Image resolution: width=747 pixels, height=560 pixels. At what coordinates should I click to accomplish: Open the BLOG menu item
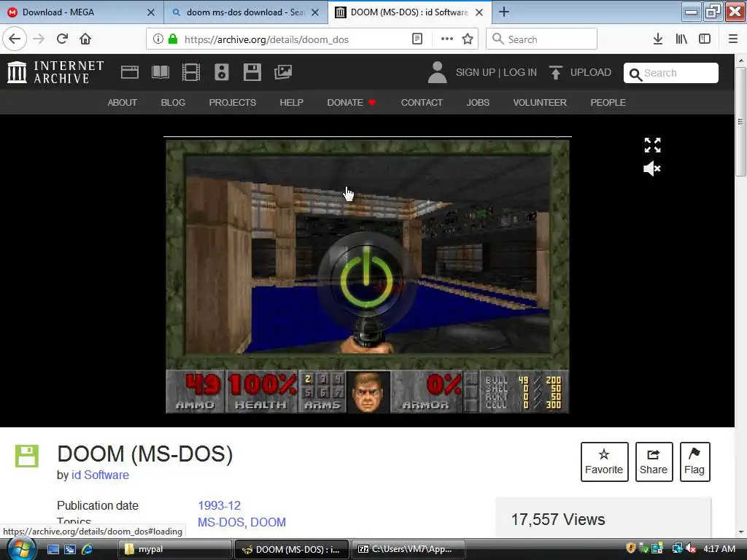click(173, 102)
